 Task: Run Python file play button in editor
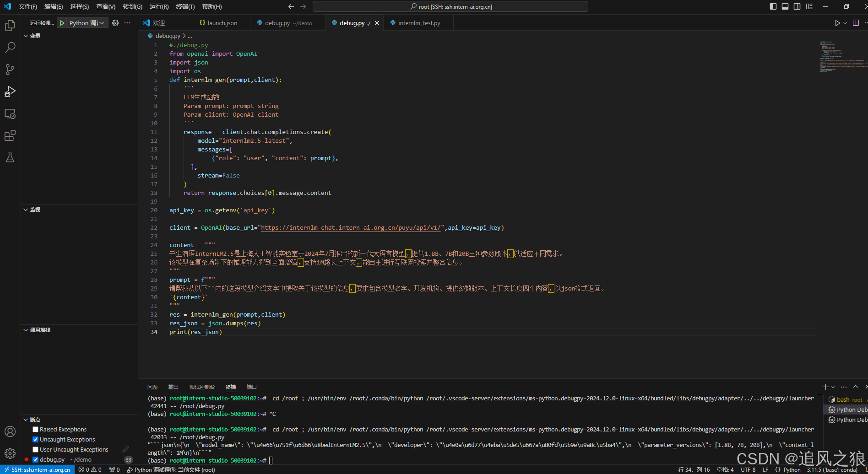[837, 23]
